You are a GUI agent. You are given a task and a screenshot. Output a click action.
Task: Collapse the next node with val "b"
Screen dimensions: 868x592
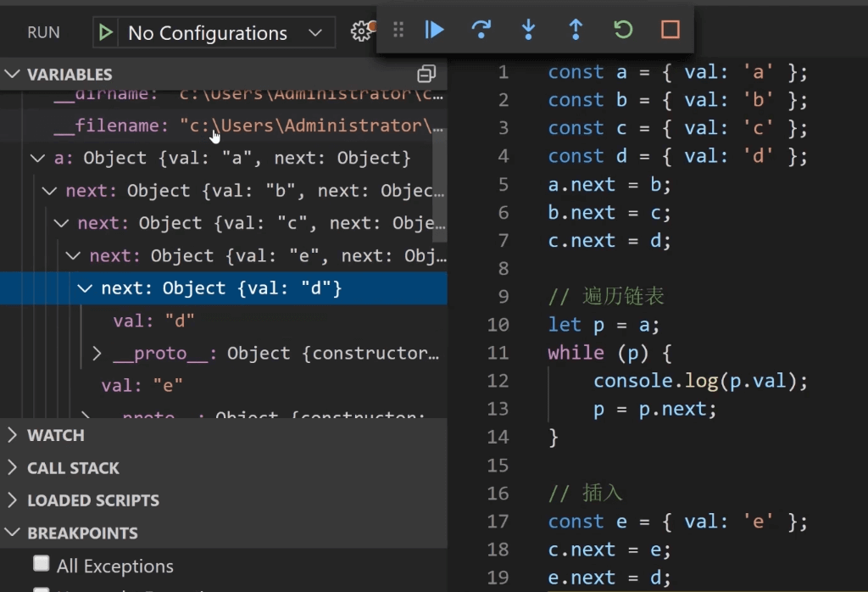tap(49, 191)
